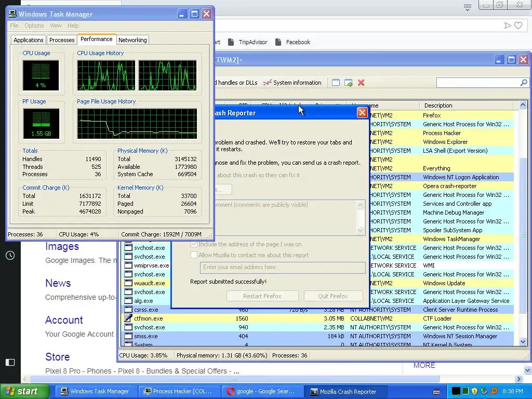The width and height of the screenshot is (532, 399).
Task: Select Performance tab in Task Manager
Action: click(96, 39)
